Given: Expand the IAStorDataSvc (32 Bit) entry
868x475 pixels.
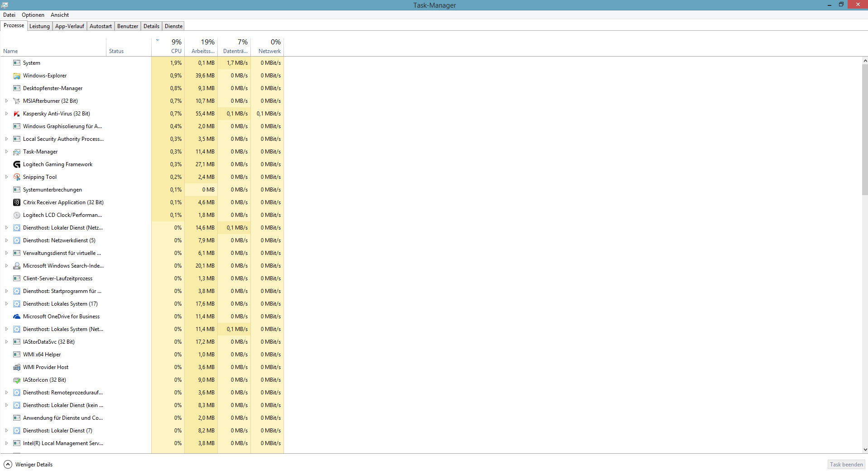Looking at the screenshot, I should pos(6,342).
